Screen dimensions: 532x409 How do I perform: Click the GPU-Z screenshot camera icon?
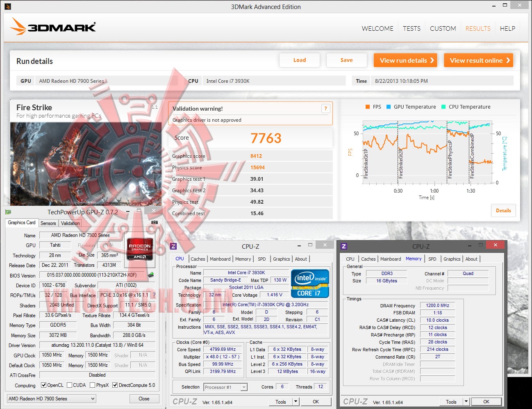155,223
